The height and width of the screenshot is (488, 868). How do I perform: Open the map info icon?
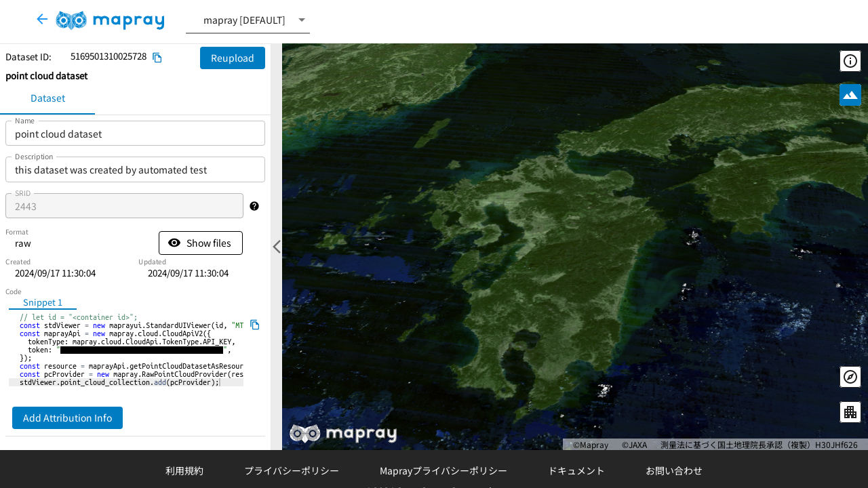tap(850, 61)
